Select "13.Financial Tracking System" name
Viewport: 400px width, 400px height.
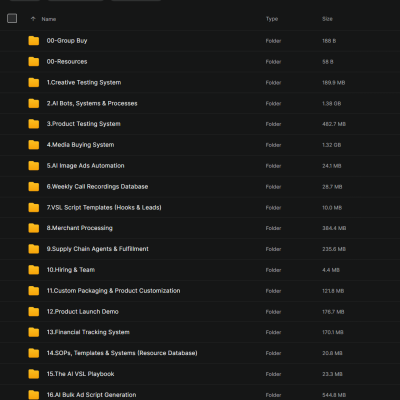pyautogui.click(x=88, y=332)
